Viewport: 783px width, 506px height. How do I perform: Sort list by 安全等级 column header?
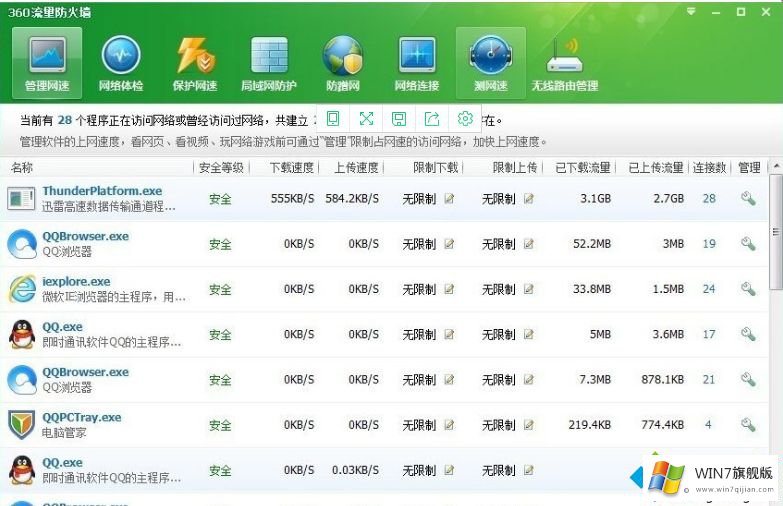(x=221, y=168)
